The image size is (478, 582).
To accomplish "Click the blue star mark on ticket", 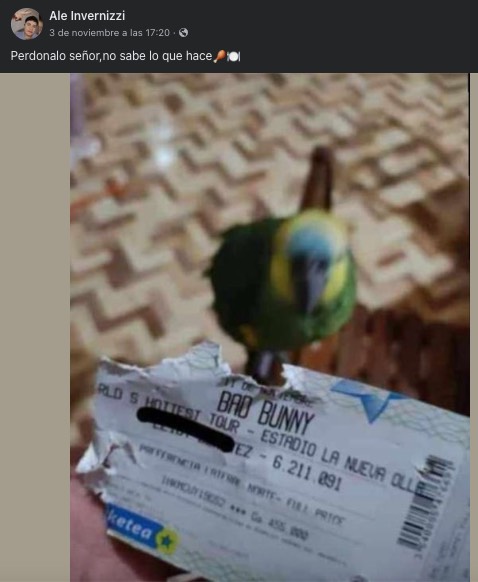I will pyautogui.click(x=368, y=401).
